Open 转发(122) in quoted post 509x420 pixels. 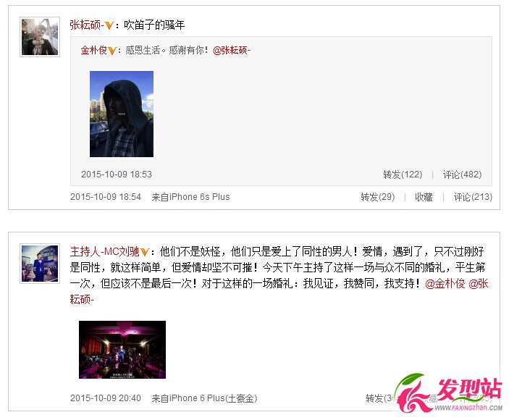(403, 175)
